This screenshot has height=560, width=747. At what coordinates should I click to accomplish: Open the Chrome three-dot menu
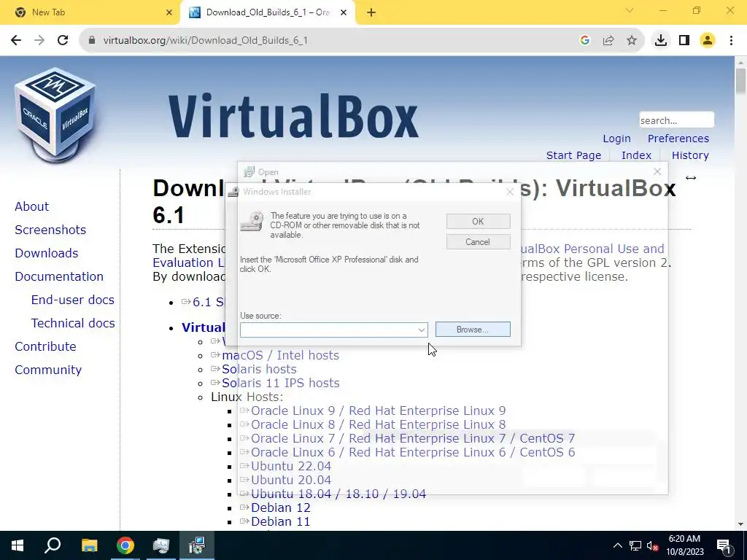(731, 41)
